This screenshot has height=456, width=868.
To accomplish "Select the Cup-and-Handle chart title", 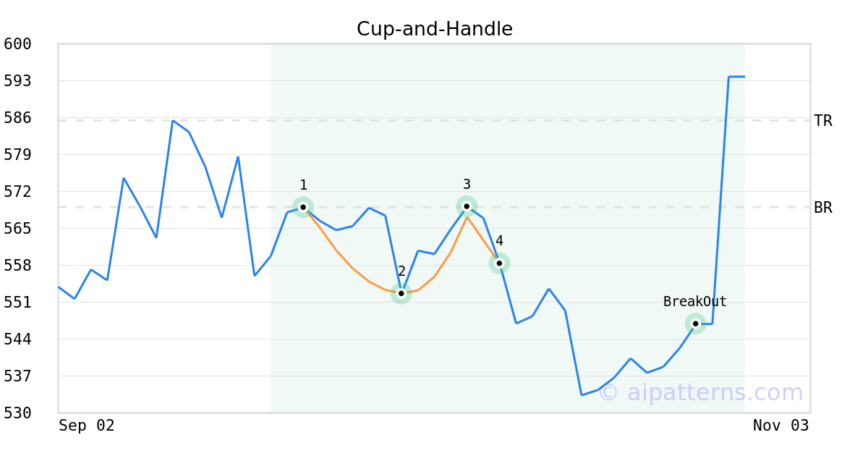I will pyautogui.click(x=434, y=29).
